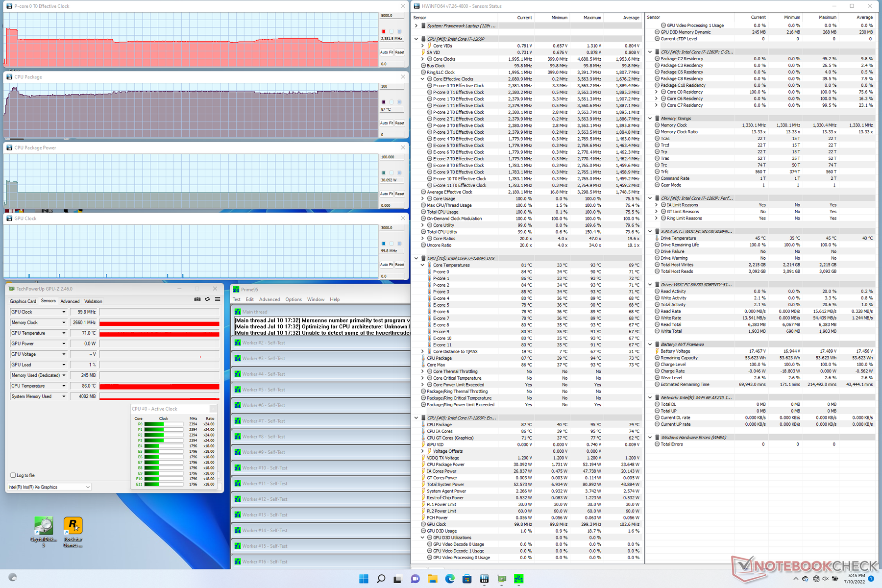Click Auto Fit in P-core 0 T0 graph
Image resolution: width=882 pixels, height=588 pixels.
click(387, 52)
